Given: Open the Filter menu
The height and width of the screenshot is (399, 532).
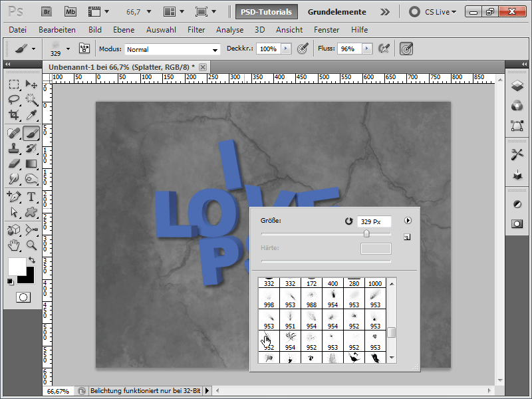Looking at the screenshot, I should tap(196, 30).
